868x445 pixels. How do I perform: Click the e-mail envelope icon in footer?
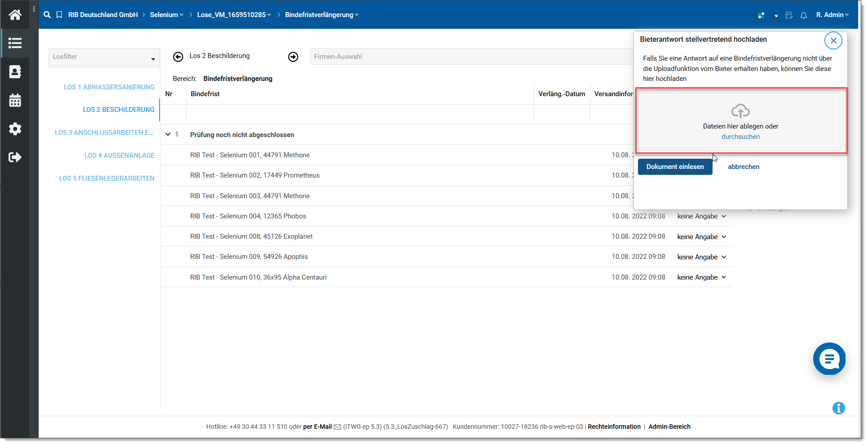pos(337,427)
